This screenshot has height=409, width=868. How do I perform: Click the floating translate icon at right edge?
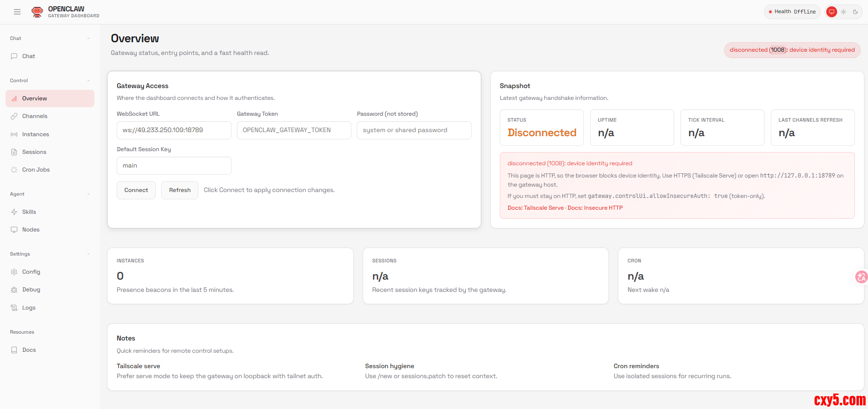click(861, 276)
